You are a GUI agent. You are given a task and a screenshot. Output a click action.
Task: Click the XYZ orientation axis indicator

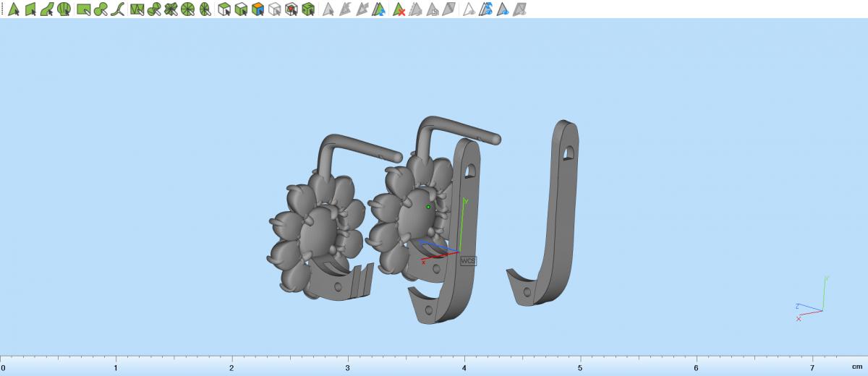812,299
